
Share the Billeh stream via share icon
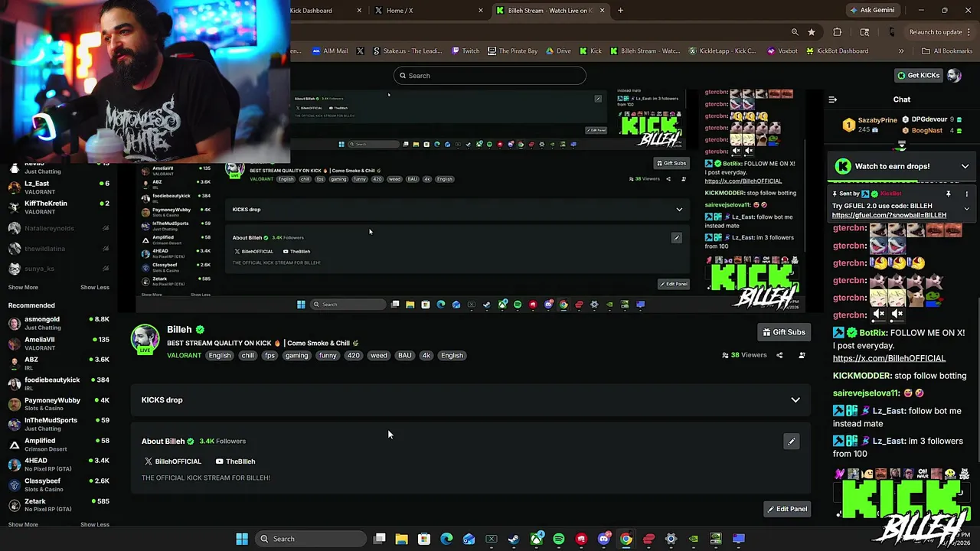tap(779, 355)
